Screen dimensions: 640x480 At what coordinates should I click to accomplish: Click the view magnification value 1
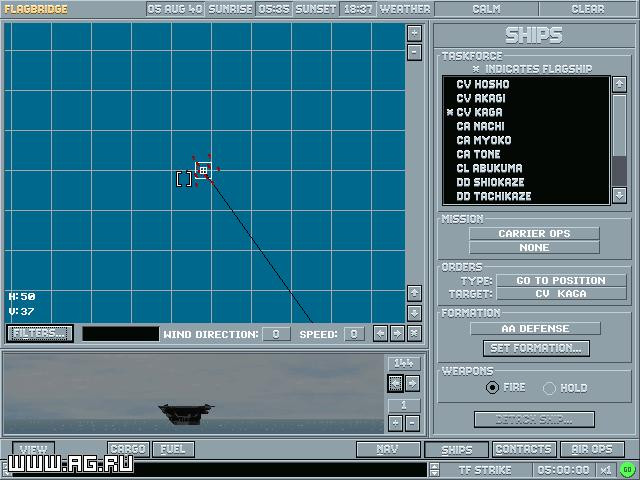click(x=404, y=405)
